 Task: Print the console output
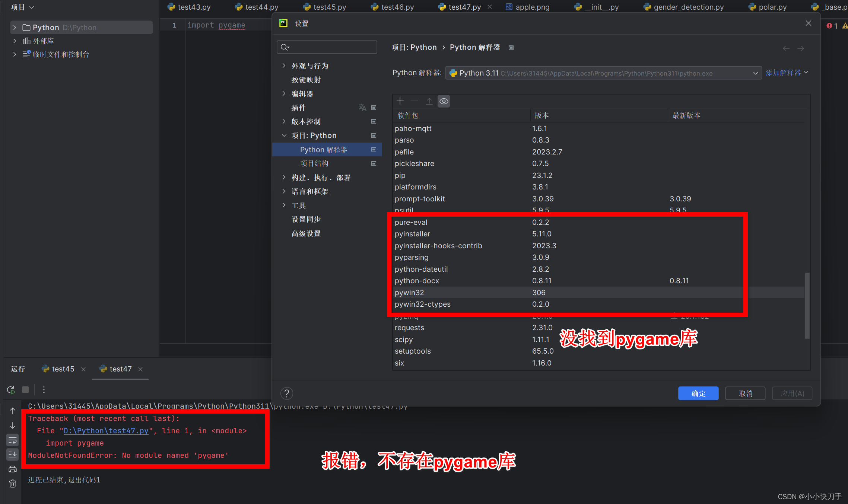[x=12, y=469]
